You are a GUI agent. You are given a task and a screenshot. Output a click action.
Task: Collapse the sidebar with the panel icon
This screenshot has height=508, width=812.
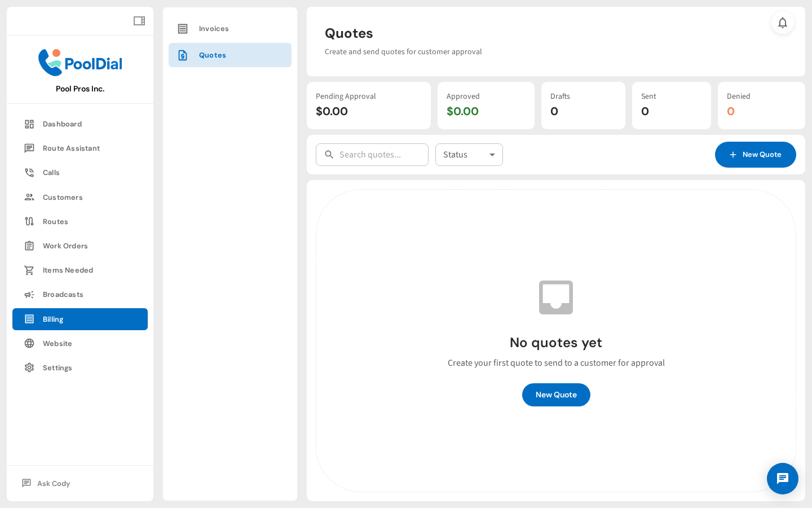[139, 21]
